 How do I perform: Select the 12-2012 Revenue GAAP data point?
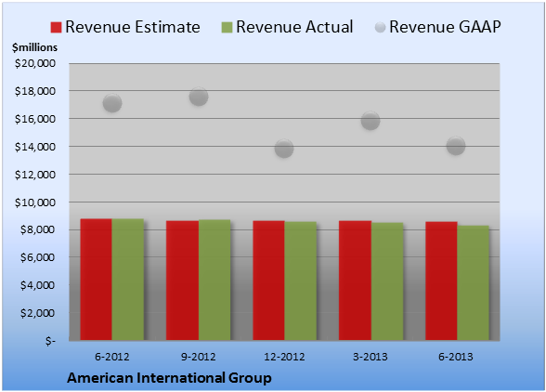284,149
